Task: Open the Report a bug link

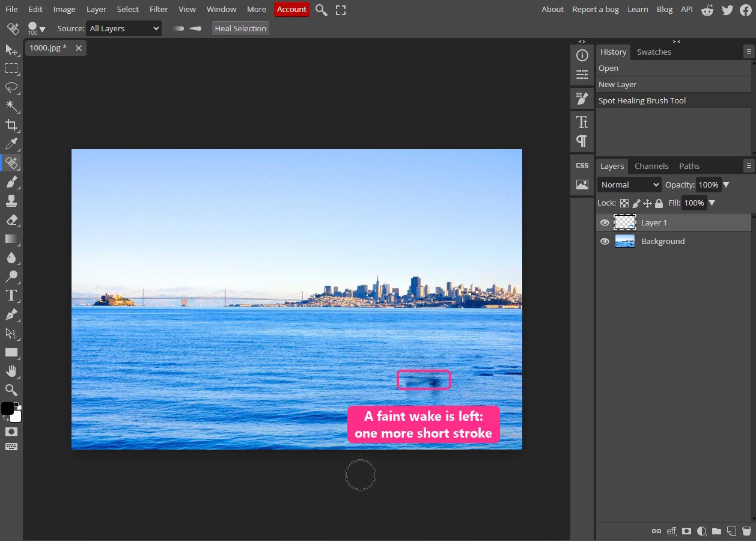Action: pos(595,9)
